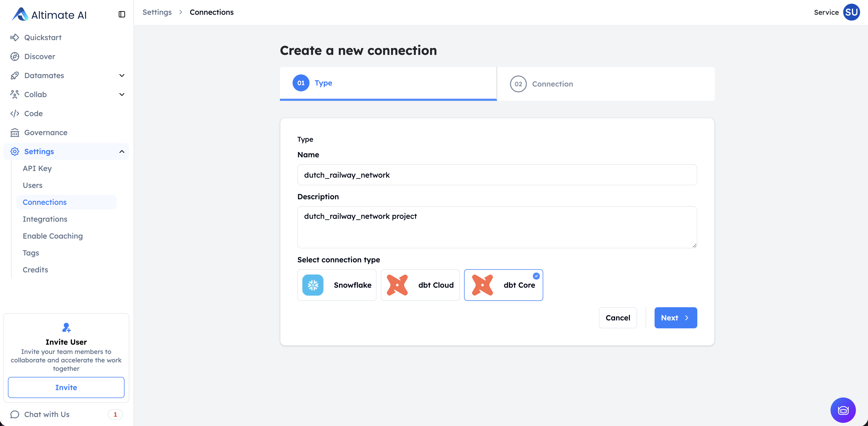Expand the Datamates section
Image resolution: width=868 pixels, height=426 pixels.
pyautogui.click(x=122, y=75)
